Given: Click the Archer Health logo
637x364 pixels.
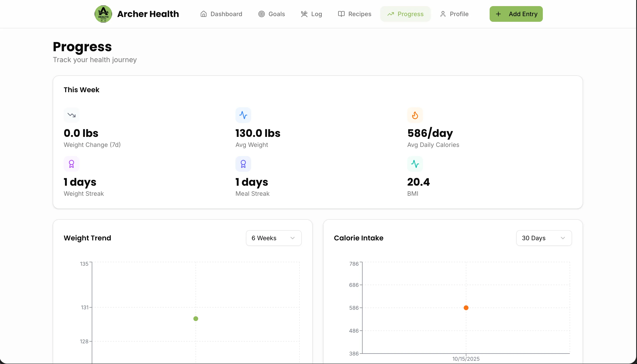Looking at the screenshot, I should pos(103,14).
